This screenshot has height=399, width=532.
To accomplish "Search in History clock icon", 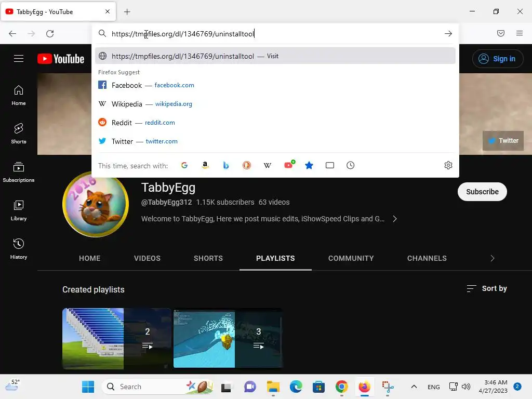I will pos(351,165).
